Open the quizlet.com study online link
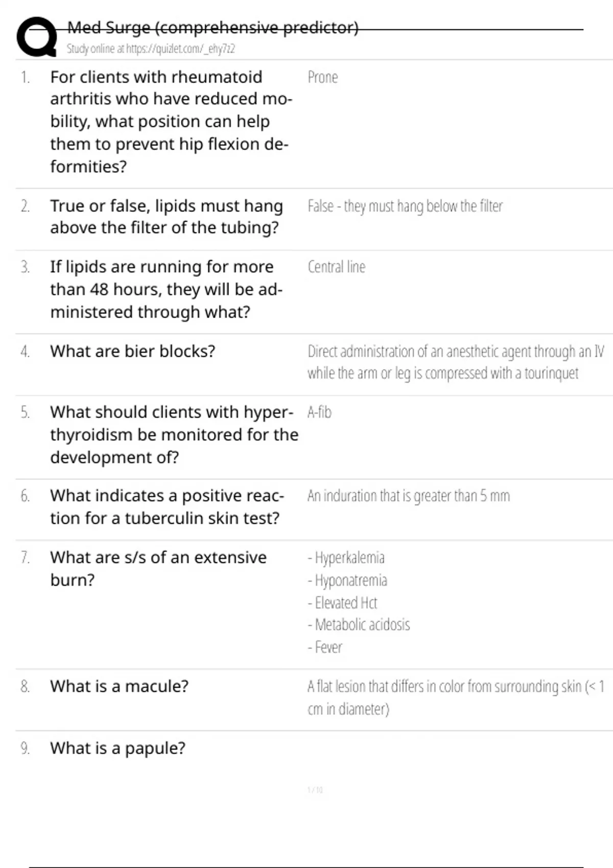Viewport: 613px width, 868px height. (x=151, y=49)
